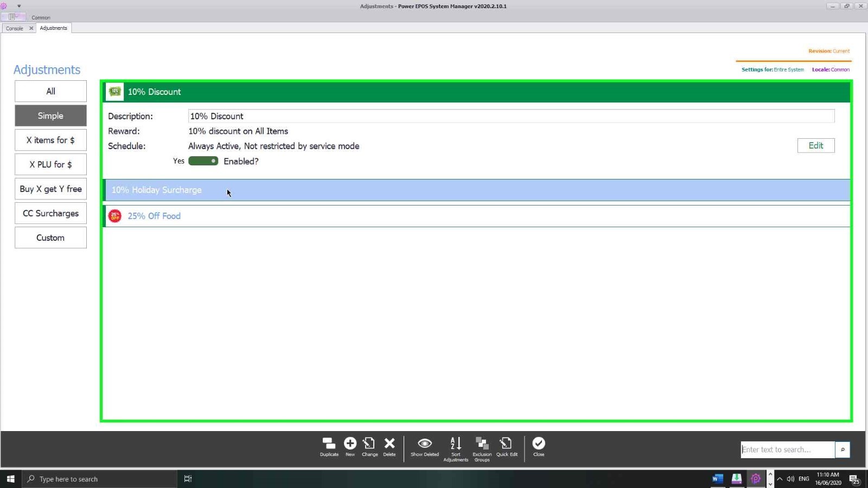This screenshot has height=488, width=868.
Task: Open Task View on taskbar
Action: [x=188, y=479]
